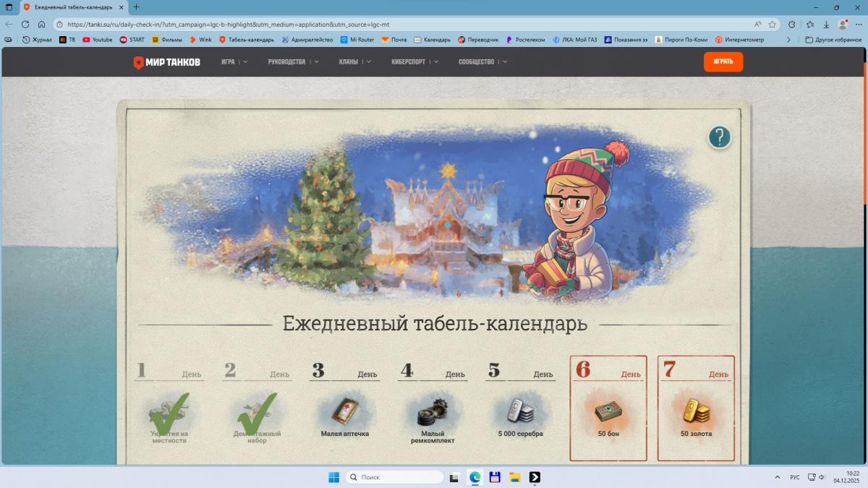
Task: Click the Мир Танков logo
Action: point(166,62)
